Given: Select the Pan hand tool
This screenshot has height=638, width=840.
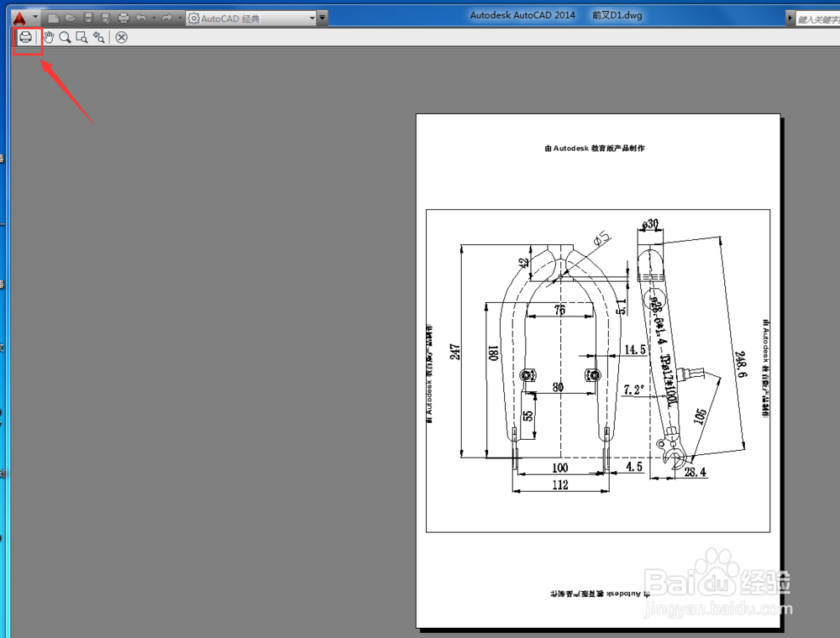Looking at the screenshot, I should click(x=49, y=38).
